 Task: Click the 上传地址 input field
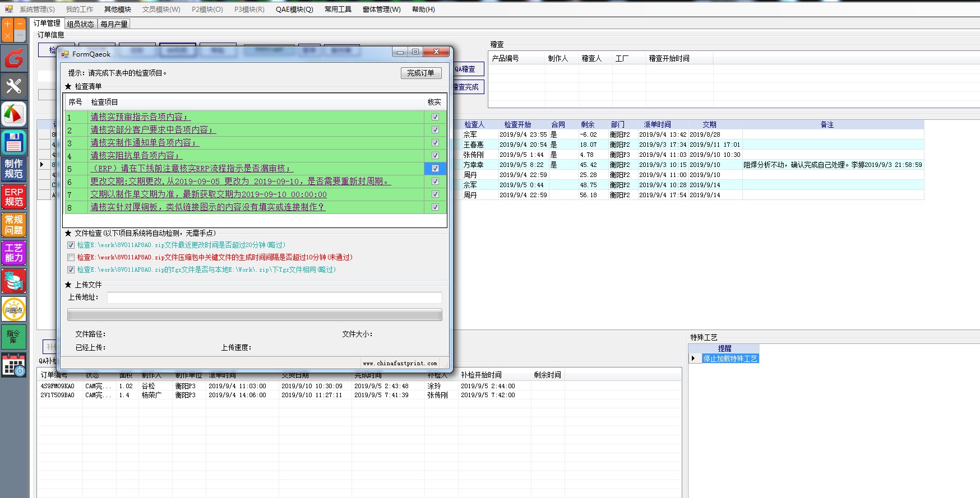(x=275, y=297)
